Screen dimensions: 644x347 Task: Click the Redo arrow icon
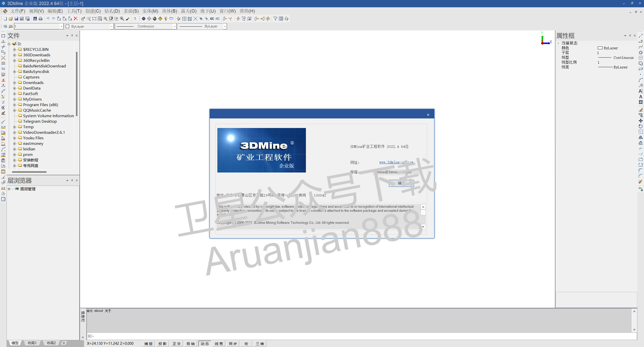click(x=53, y=19)
